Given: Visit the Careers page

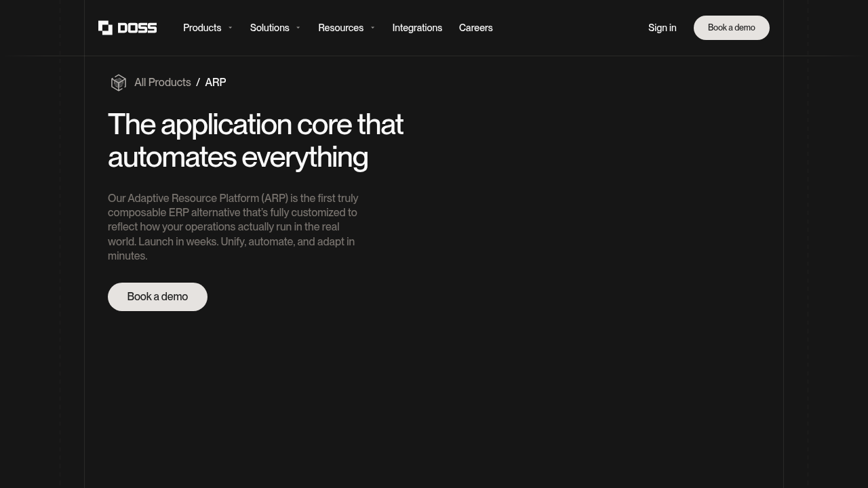Looking at the screenshot, I should coord(475,28).
